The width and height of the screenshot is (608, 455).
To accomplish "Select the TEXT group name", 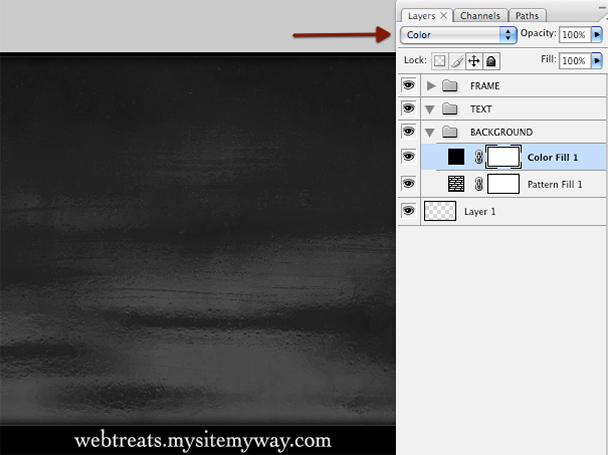I will tap(481, 109).
